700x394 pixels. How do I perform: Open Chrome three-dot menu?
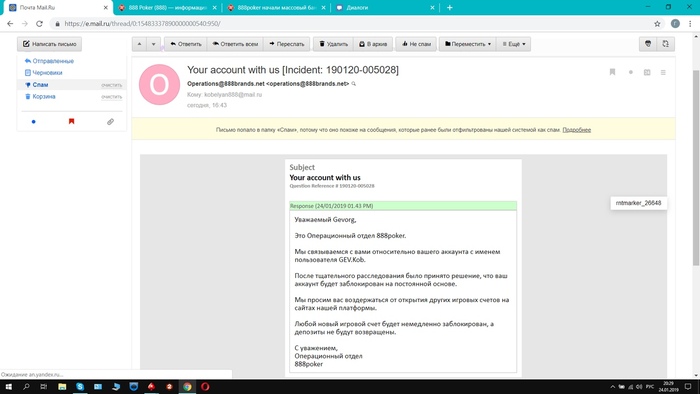[x=690, y=24]
